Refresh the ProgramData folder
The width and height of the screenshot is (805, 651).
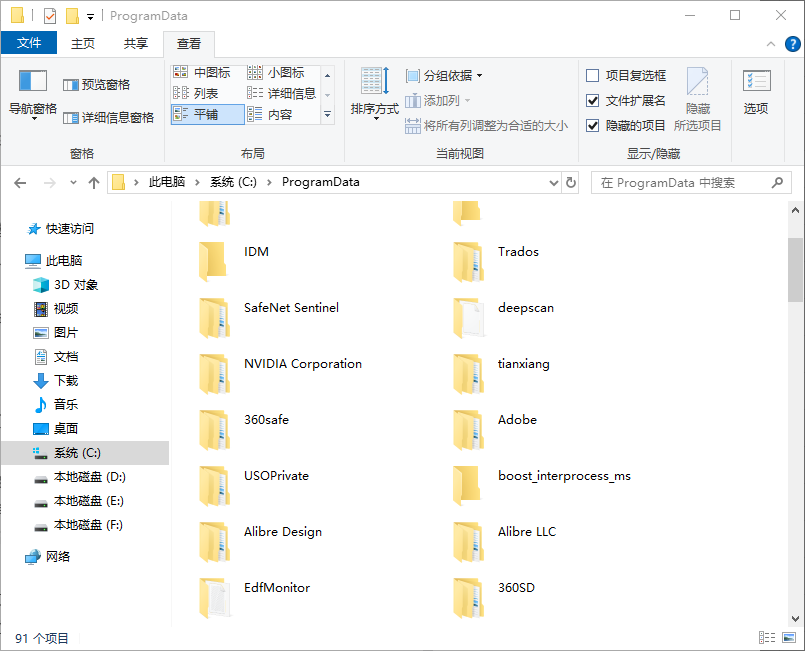point(570,183)
